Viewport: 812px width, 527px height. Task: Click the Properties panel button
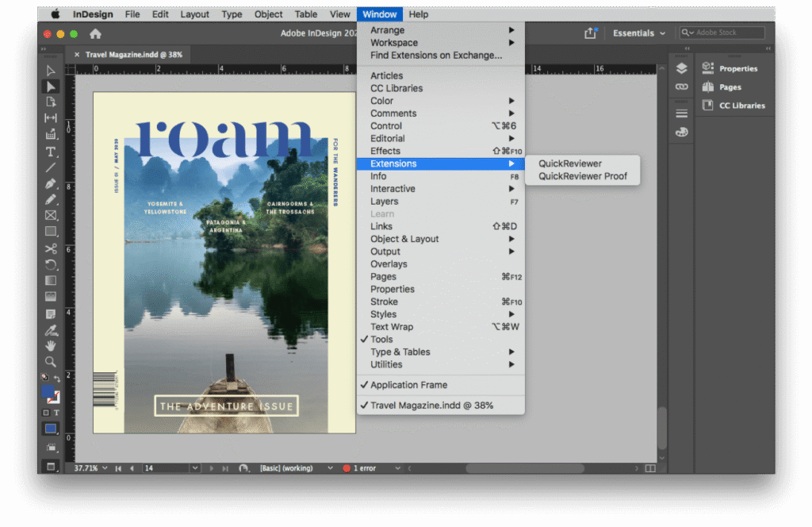pyautogui.click(x=737, y=69)
